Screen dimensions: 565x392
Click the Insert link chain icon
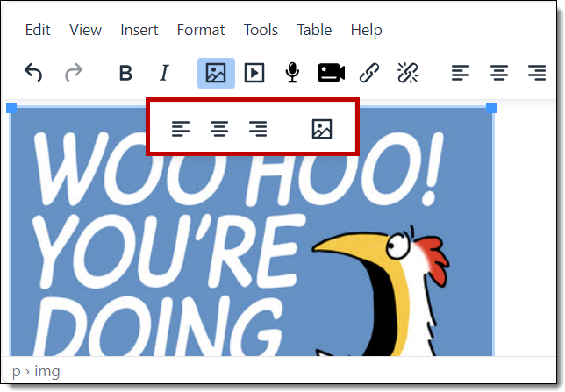point(369,73)
